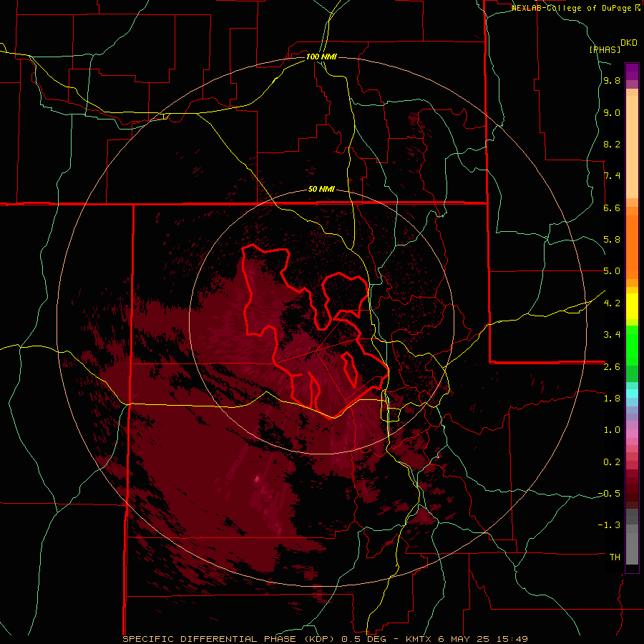Click the 0.2 scale value

(x=612, y=462)
